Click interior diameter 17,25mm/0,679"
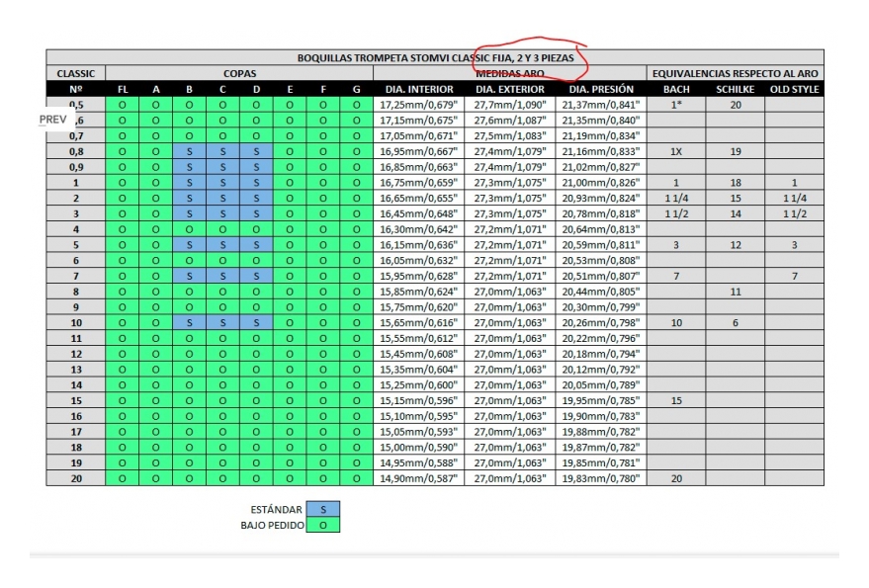 click(419, 105)
